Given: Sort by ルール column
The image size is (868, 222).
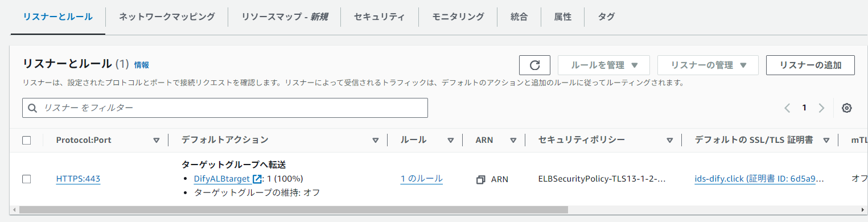Looking at the screenshot, I should [450, 140].
